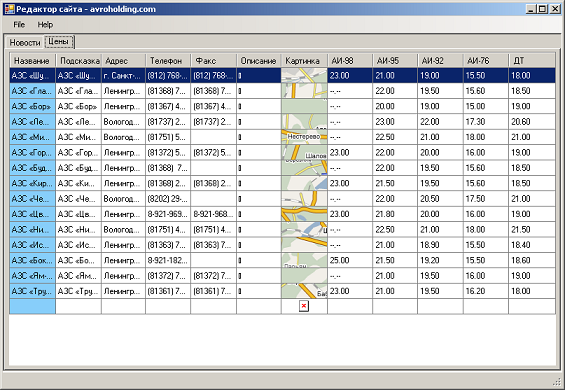Select the АЗС «Гор... name cell in Название column
Viewport: 565px width, 390px height.
(x=32, y=152)
